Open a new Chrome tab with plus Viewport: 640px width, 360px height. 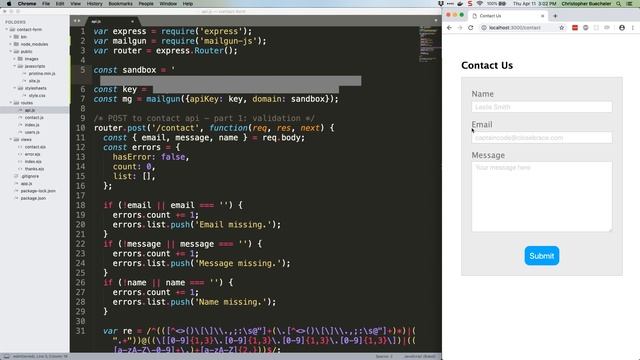pos(555,16)
